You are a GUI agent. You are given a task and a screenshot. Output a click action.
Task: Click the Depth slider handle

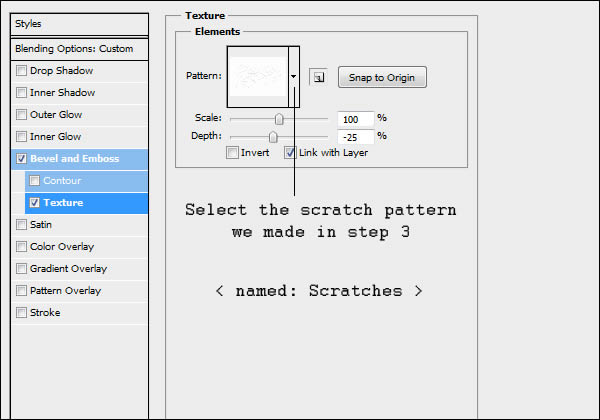(x=273, y=137)
